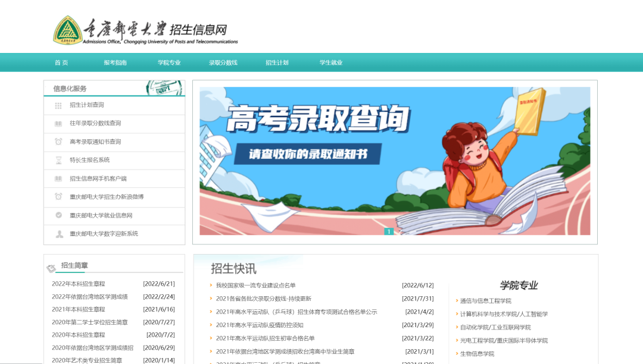Click the book icon beside 招生信息网手机客户端

[x=58, y=178]
